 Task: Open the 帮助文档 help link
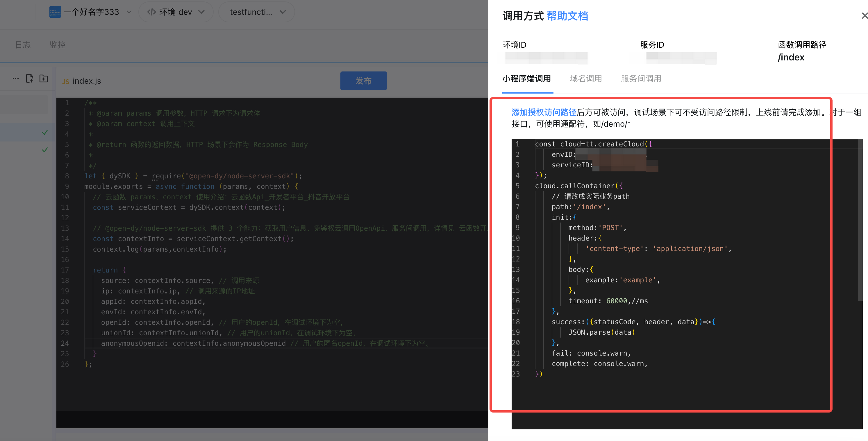pyautogui.click(x=567, y=16)
